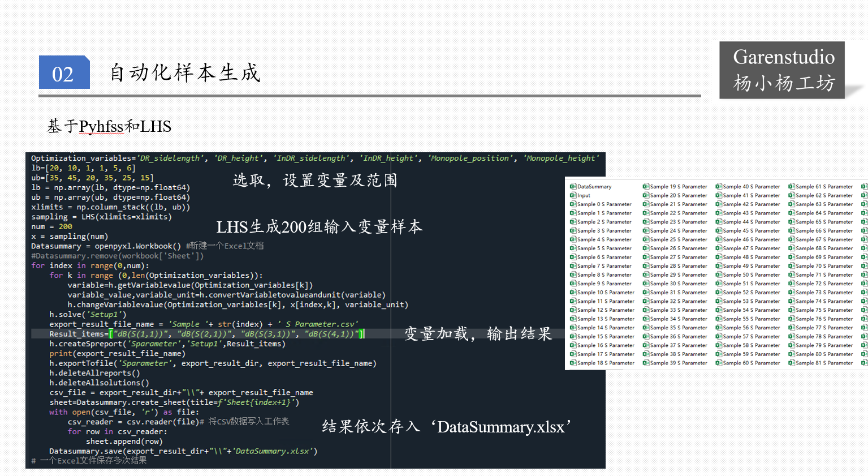Select the Excel icon of Sample 39 S Parameter
The width and height of the screenshot is (868, 476).
646,363
